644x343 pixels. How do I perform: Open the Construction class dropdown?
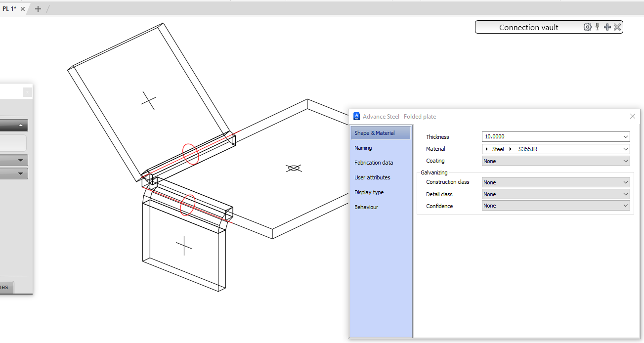(x=625, y=182)
